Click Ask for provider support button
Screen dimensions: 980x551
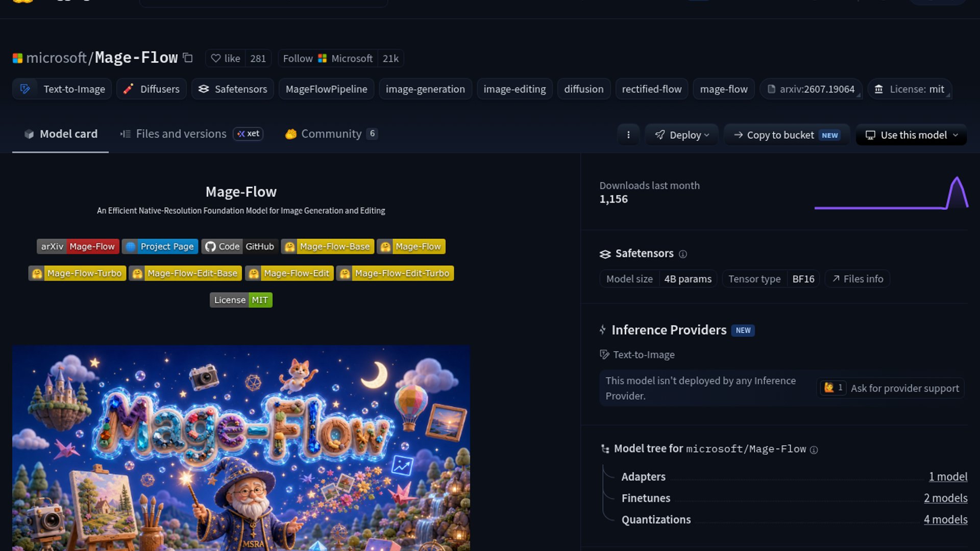coord(890,388)
